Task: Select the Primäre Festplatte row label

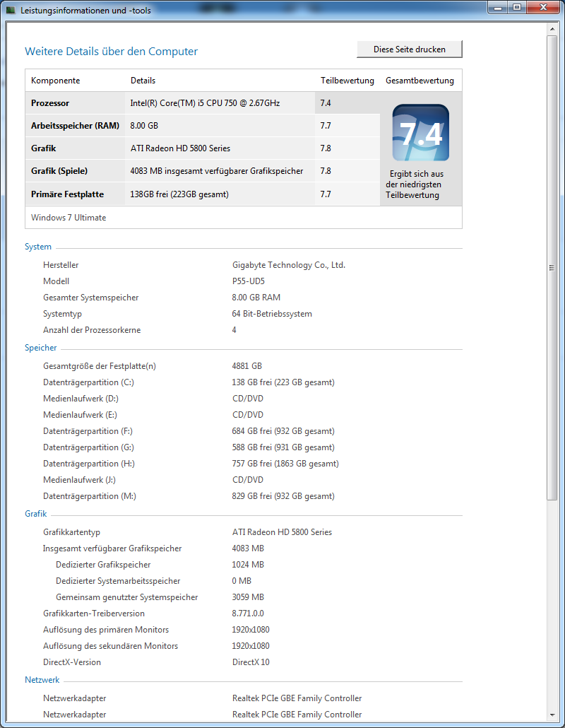Action: (68, 194)
